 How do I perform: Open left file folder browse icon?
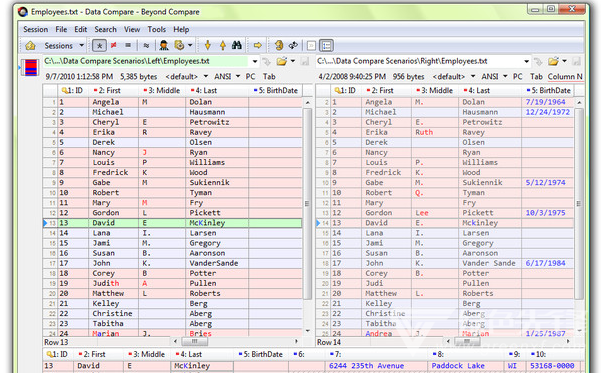(282, 61)
